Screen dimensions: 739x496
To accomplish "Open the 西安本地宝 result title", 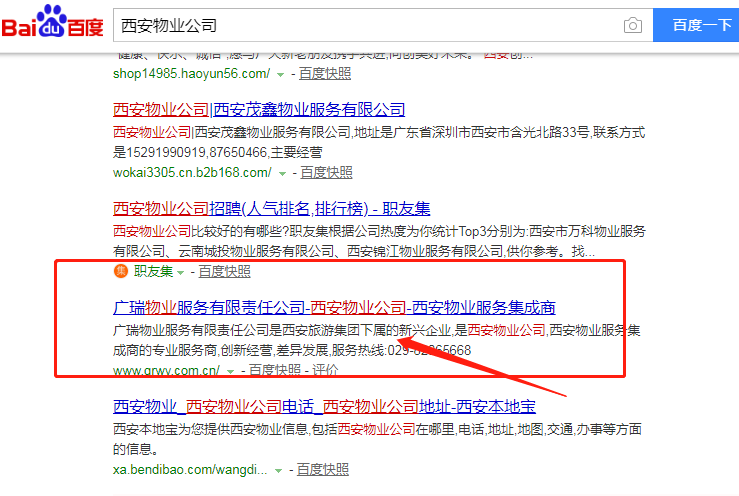I will click(x=324, y=406).
